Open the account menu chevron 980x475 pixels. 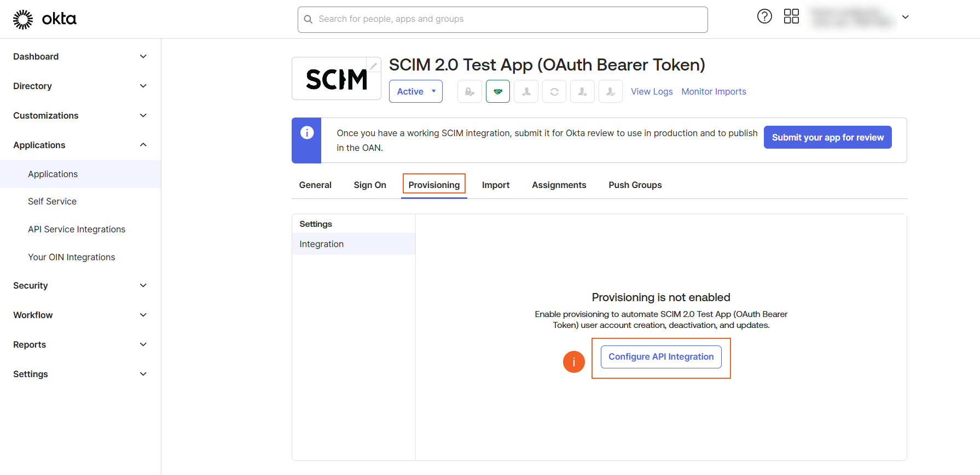(x=905, y=17)
